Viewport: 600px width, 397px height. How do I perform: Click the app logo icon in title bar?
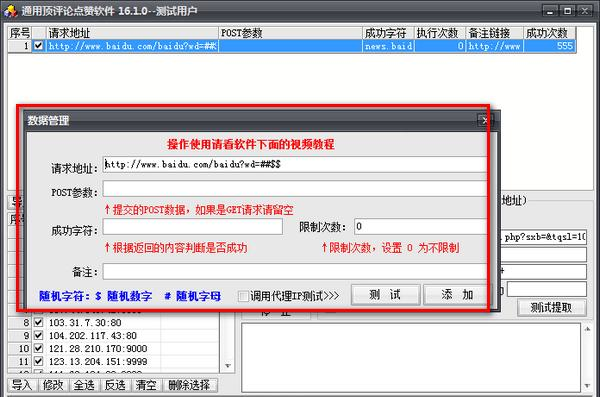10,10
